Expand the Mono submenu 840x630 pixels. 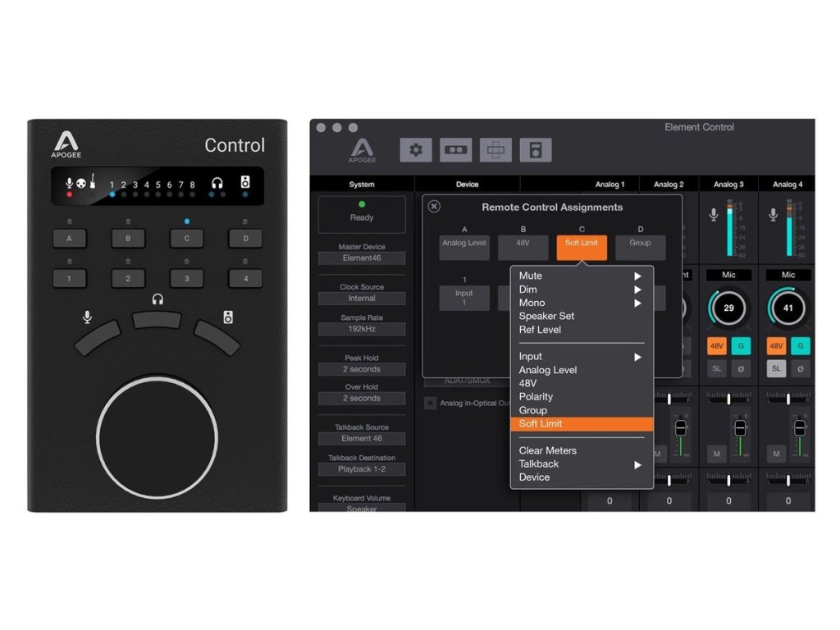(582, 303)
